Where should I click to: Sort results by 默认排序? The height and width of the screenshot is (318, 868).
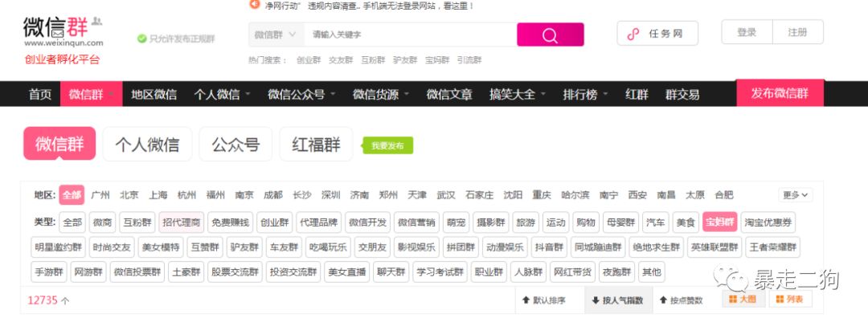point(543,300)
